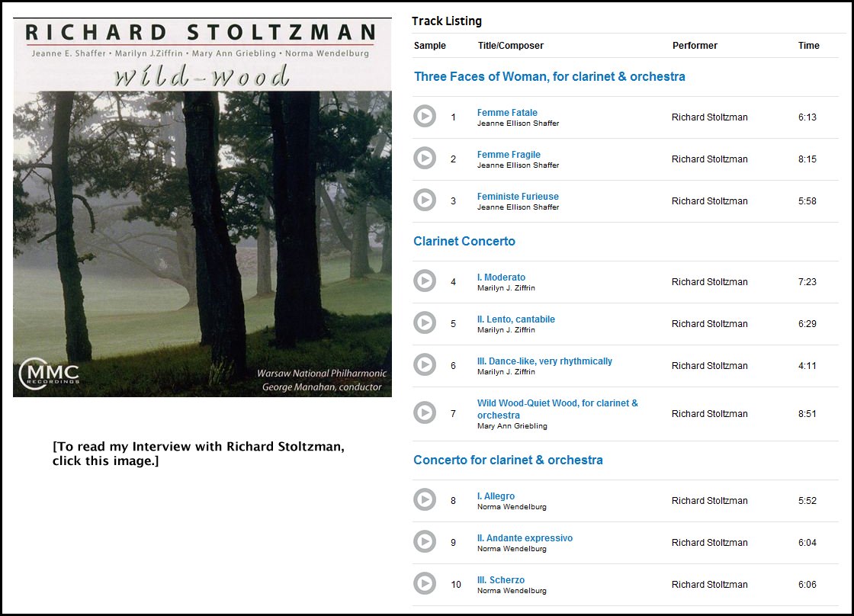Play sample of track 8 I. Allegro
Image resolution: width=854 pixels, height=616 pixels.
tap(425, 500)
